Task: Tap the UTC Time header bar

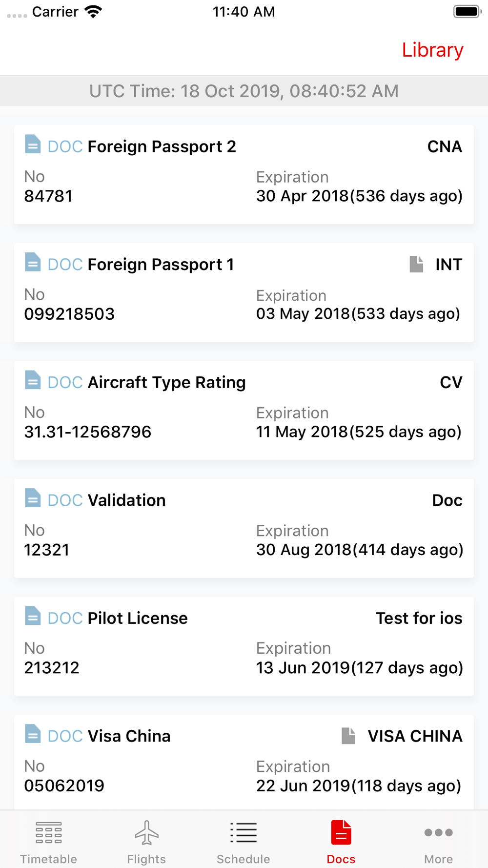Action: click(244, 91)
